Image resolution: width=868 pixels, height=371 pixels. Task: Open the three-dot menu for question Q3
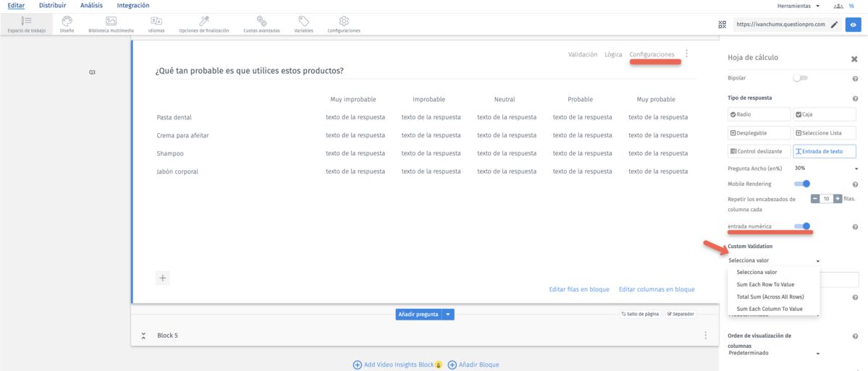click(x=686, y=54)
